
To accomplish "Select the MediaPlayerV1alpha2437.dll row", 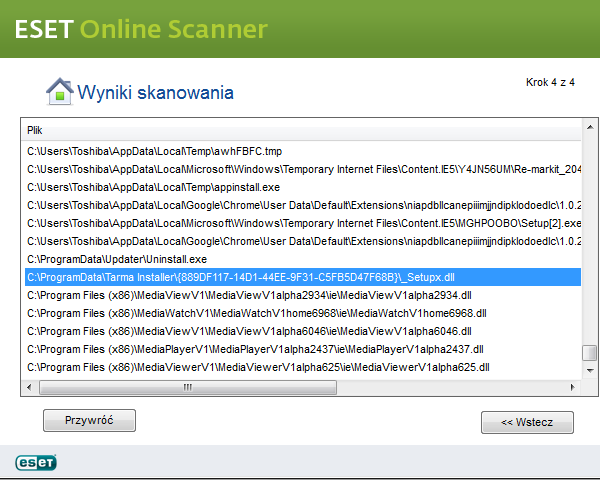I will click(303, 349).
